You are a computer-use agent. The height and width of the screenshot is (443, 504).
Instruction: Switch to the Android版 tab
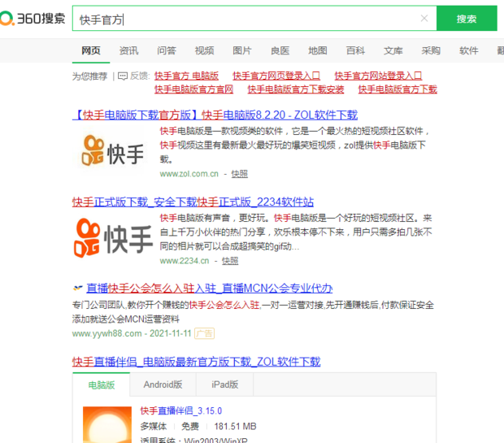tap(163, 384)
